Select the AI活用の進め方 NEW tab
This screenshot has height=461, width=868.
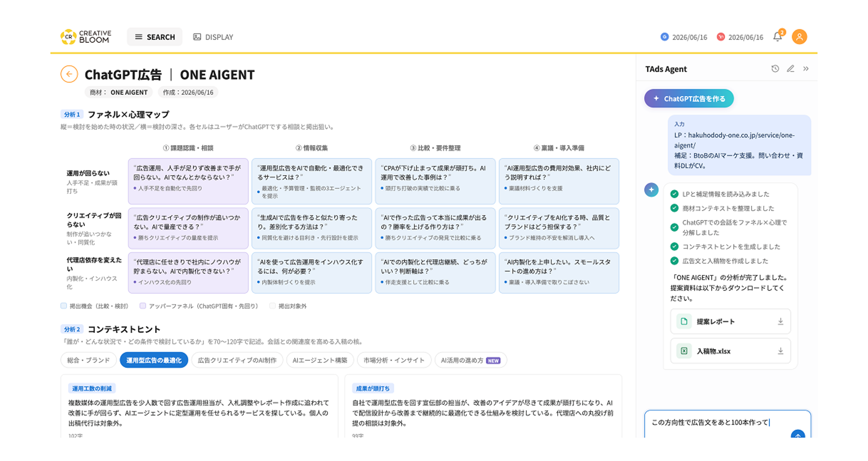coord(471,360)
